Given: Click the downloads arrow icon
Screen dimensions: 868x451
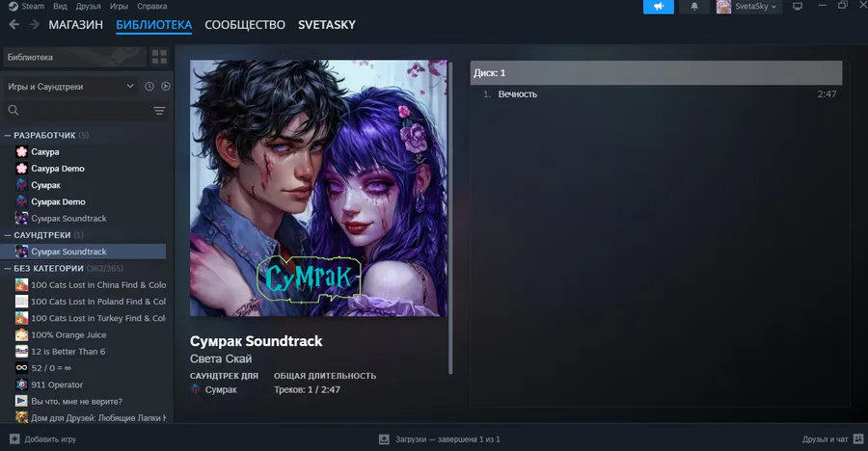Looking at the screenshot, I should pos(384,438).
